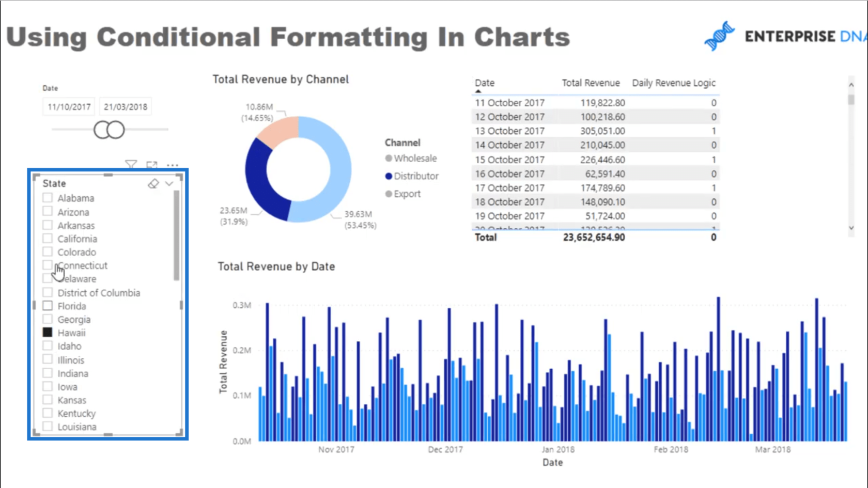Check the Colorado checkbox
Image resolution: width=868 pixels, height=488 pixels.
click(x=48, y=252)
